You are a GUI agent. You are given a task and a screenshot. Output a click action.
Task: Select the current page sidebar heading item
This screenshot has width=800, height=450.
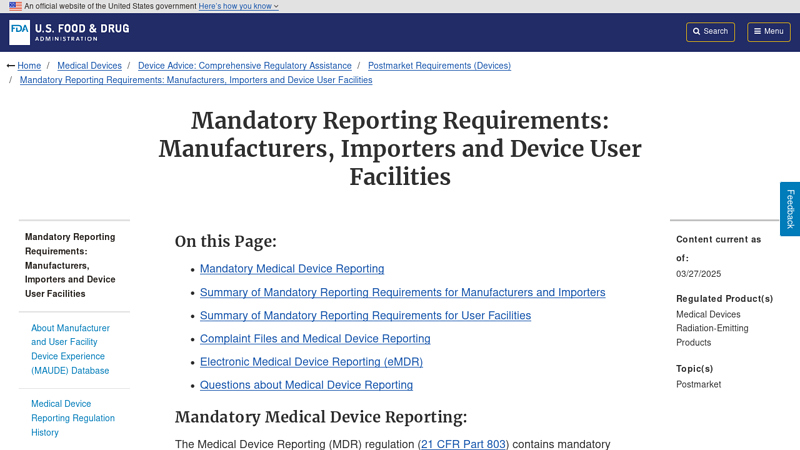(x=70, y=265)
